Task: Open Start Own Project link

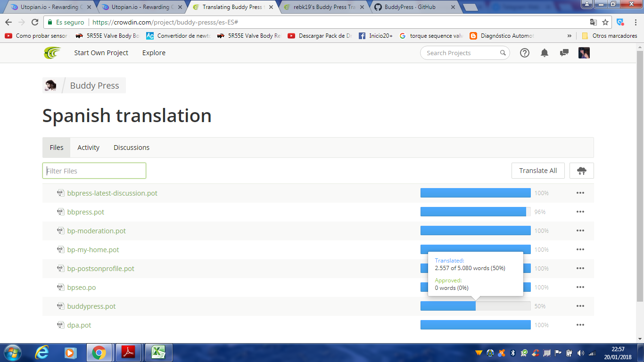Action: (x=101, y=53)
